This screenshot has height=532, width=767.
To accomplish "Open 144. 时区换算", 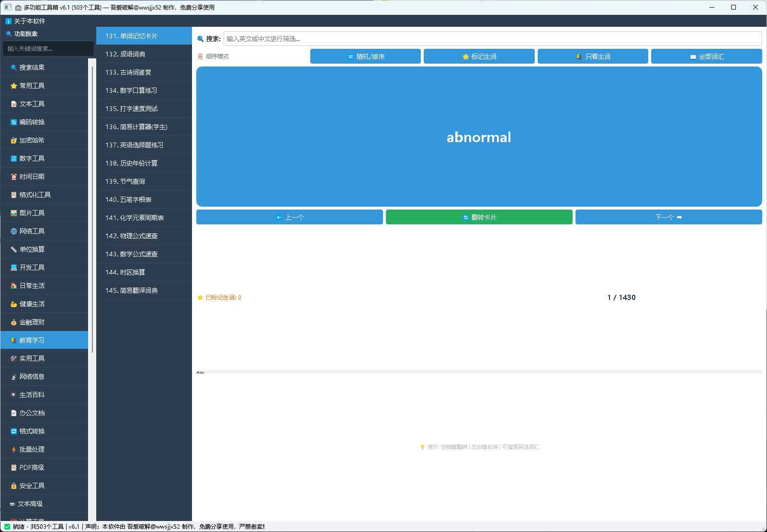I will pyautogui.click(x=144, y=272).
